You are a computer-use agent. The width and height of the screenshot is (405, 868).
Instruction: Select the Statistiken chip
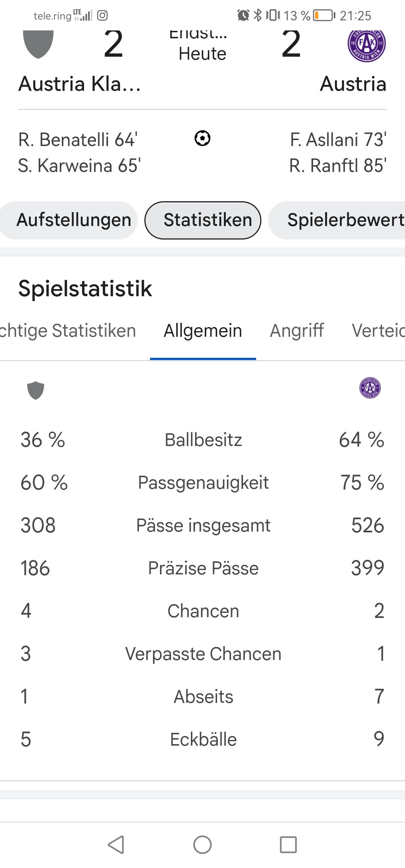(x=203, y=220)
